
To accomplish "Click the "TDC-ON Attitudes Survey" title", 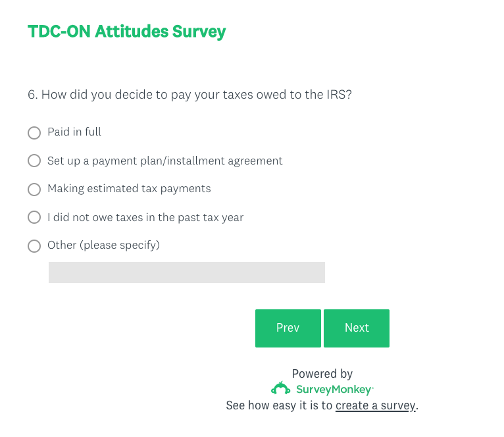I will pyautogui.click(x=126, y=32).
